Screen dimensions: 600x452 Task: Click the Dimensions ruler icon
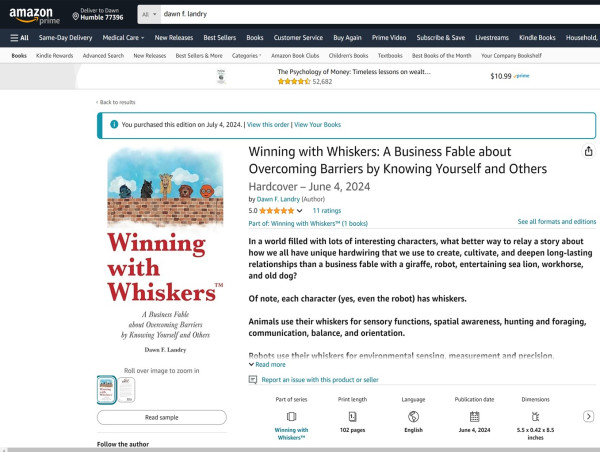point(535,416)
